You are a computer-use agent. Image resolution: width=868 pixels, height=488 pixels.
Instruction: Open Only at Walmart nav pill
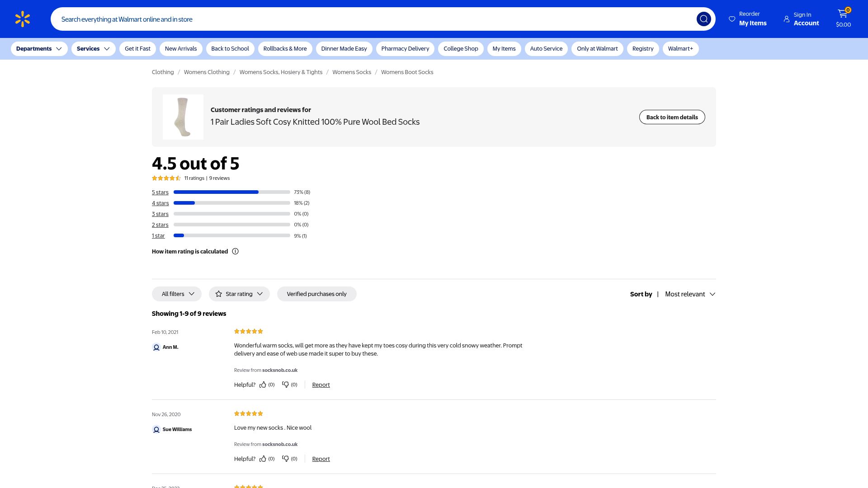[597, 49]
